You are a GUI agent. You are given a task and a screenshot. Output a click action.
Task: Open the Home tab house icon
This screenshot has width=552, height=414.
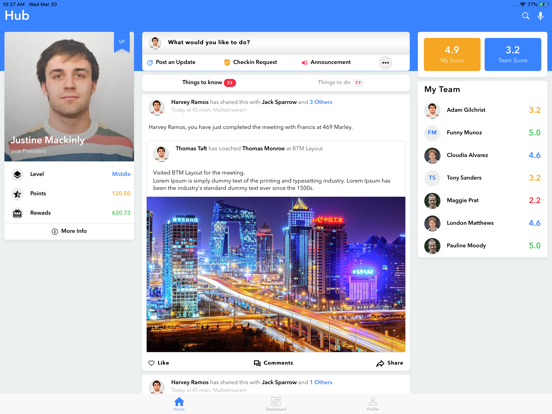click(x=179, y=401)
